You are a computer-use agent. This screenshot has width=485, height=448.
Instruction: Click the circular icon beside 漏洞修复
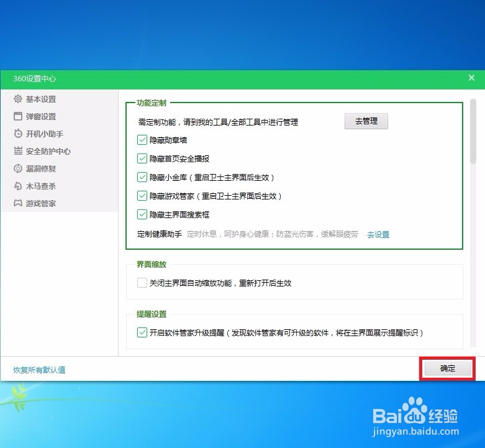18,168
